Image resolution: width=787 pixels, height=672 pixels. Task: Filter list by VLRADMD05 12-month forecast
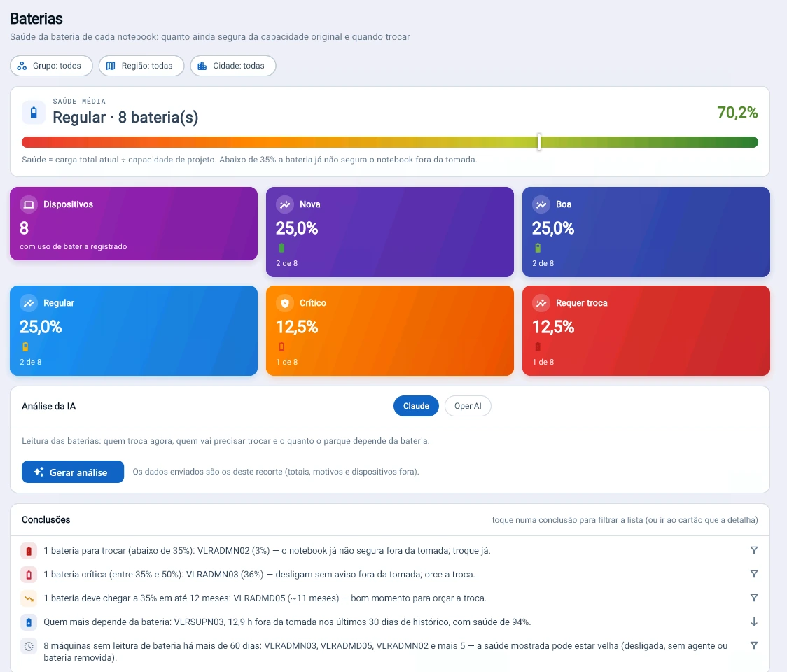[754, 598]
